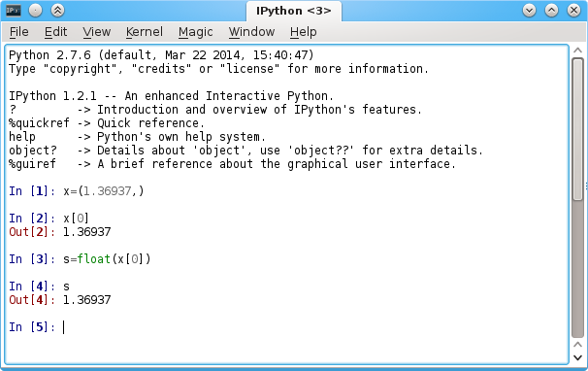Click the Out[4] result 1.36937
Image resolution: width=588 pixels, height=371 pixels.
coord(86,300)
